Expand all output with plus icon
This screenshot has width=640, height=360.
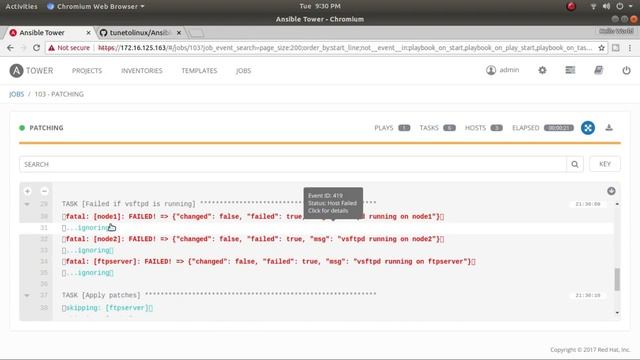[27, 191]
